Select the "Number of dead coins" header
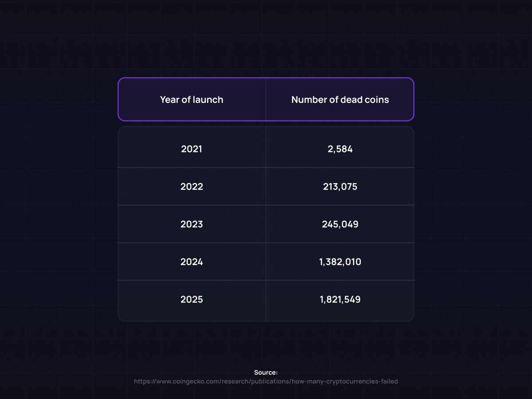This screenshot has height=399, width=532. 340,100
